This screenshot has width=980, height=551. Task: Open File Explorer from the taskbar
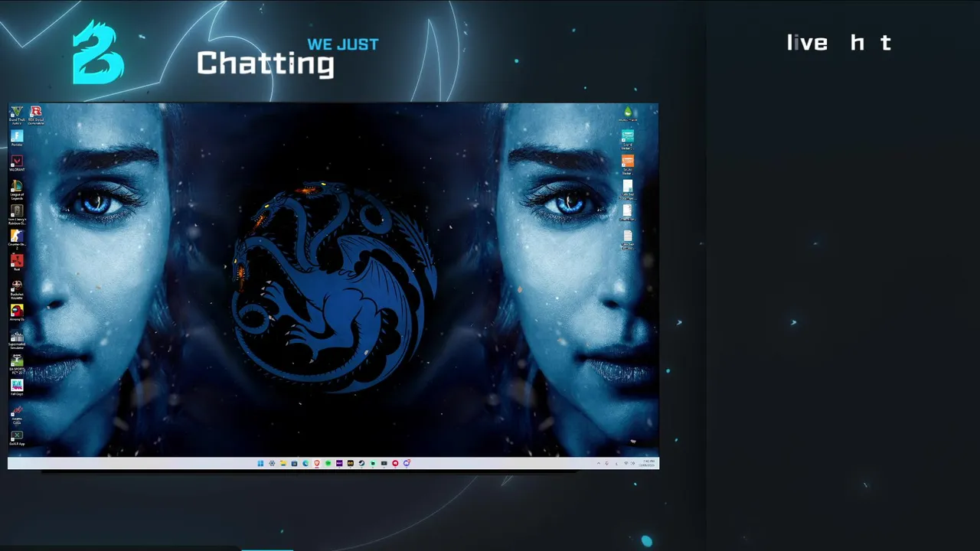tap(283, 463)
